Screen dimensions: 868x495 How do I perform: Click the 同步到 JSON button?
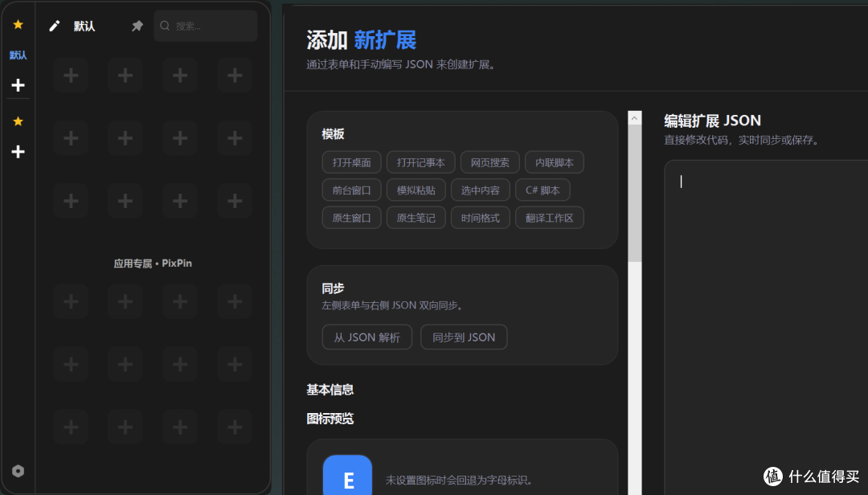pyautogui.click(x=464, y=337)
